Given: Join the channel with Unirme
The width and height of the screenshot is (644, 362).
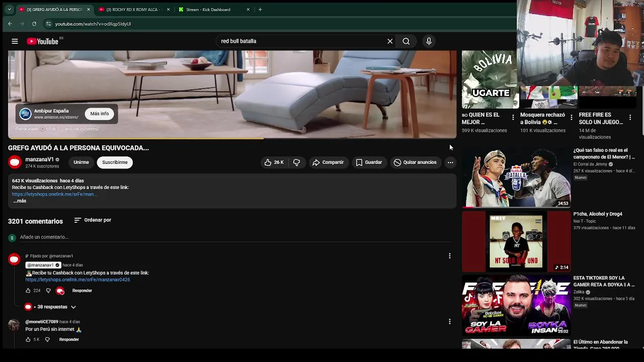Looking at the screenshot, I should [81, 162].
